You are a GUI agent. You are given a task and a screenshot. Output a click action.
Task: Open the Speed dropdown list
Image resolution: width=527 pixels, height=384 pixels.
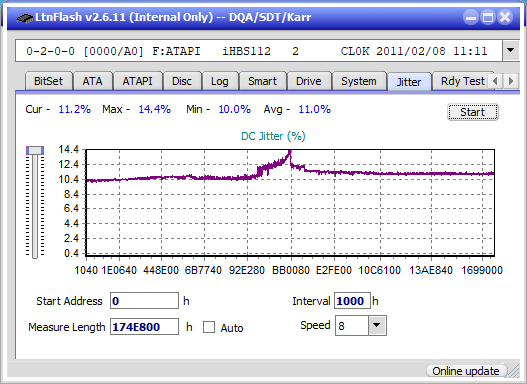(x=377, y=325)
